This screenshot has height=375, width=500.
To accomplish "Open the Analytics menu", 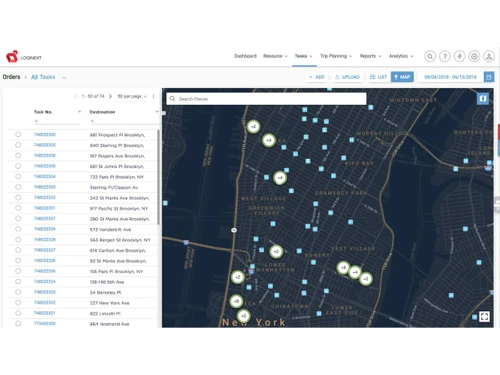I will tap(401, 56).
